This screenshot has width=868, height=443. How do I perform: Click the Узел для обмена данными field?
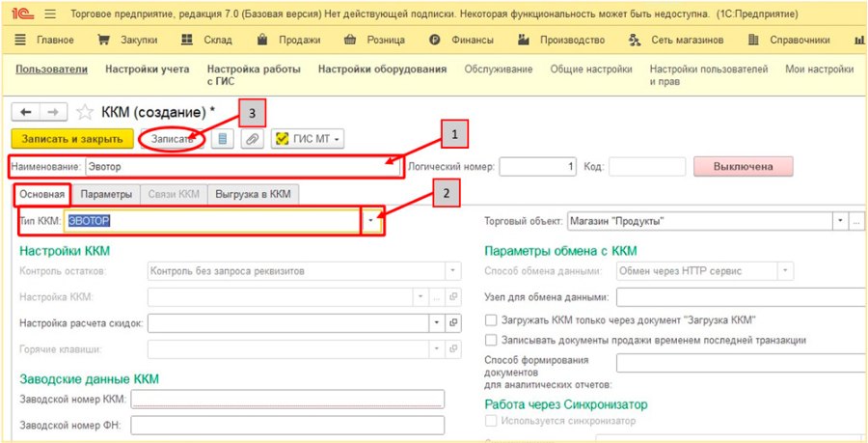tap(742, 297)
